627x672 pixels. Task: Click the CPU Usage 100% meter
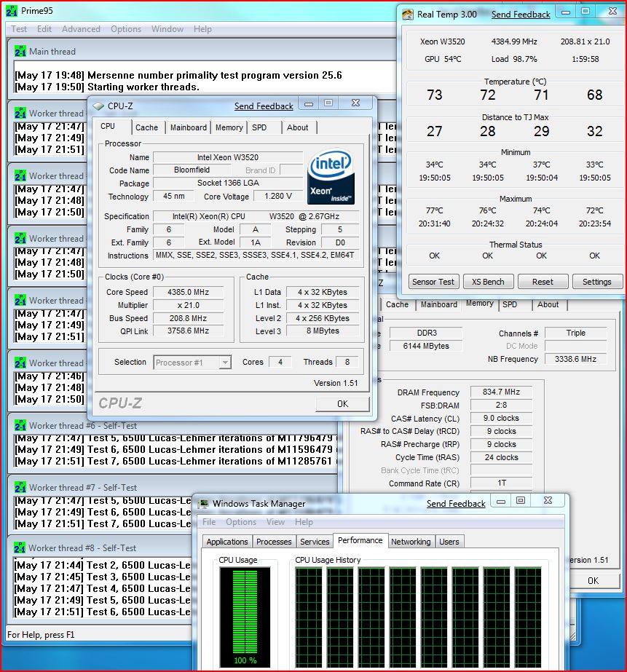245,617
